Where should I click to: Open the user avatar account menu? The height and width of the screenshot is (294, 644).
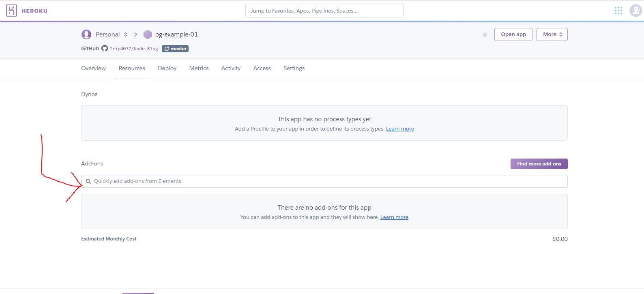[635, 11]
